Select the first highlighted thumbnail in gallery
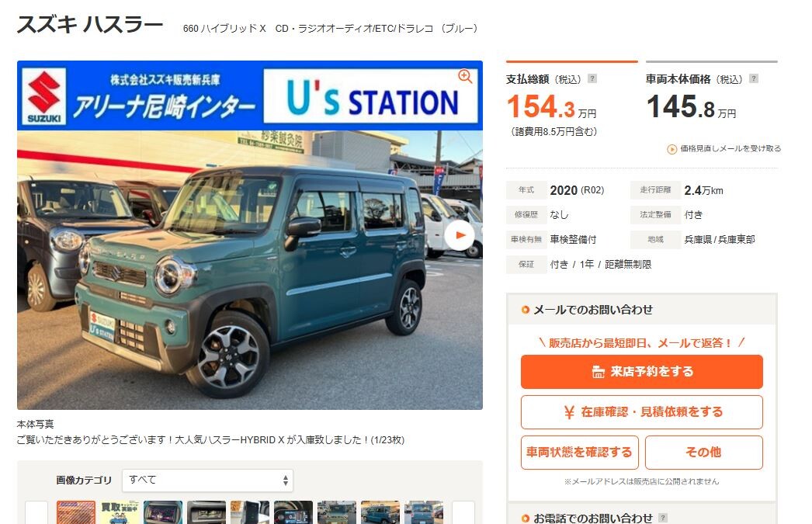 click(x=76, y=512)
